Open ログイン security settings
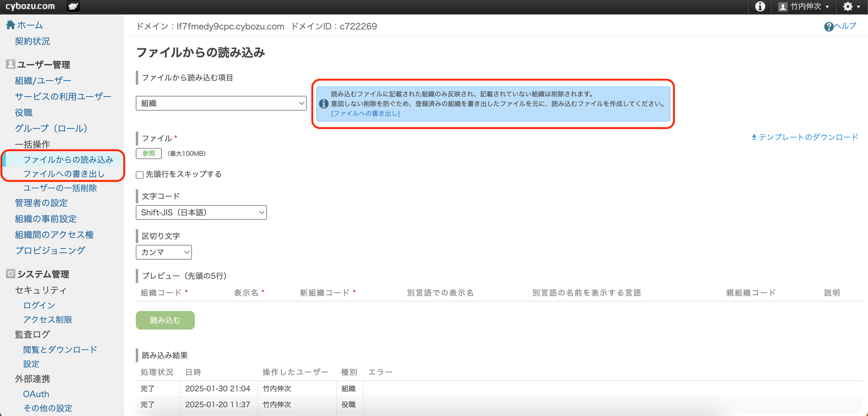This screenshot has width=868, height=416. tap(39, 305)
